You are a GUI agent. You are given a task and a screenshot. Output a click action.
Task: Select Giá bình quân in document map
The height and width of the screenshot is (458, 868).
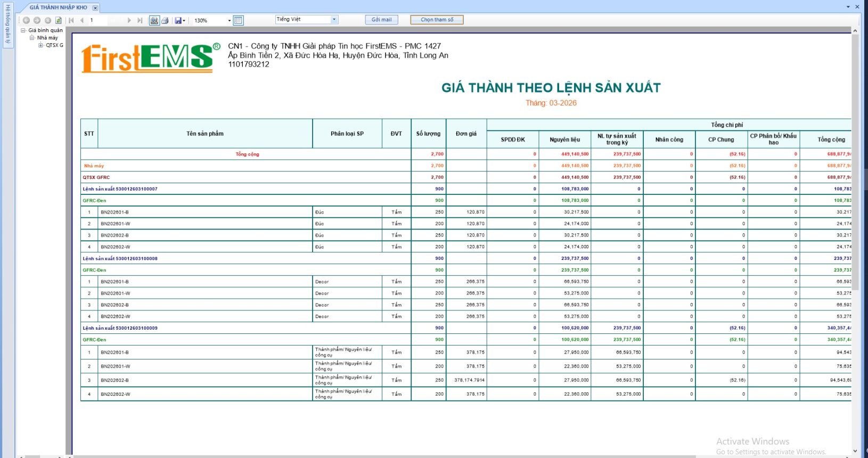coord(45,30)
